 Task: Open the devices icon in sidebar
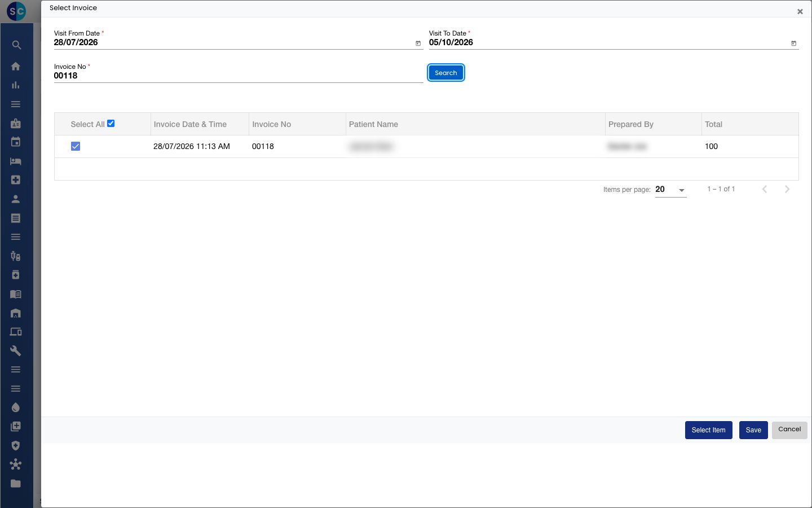tap(16, 332)
